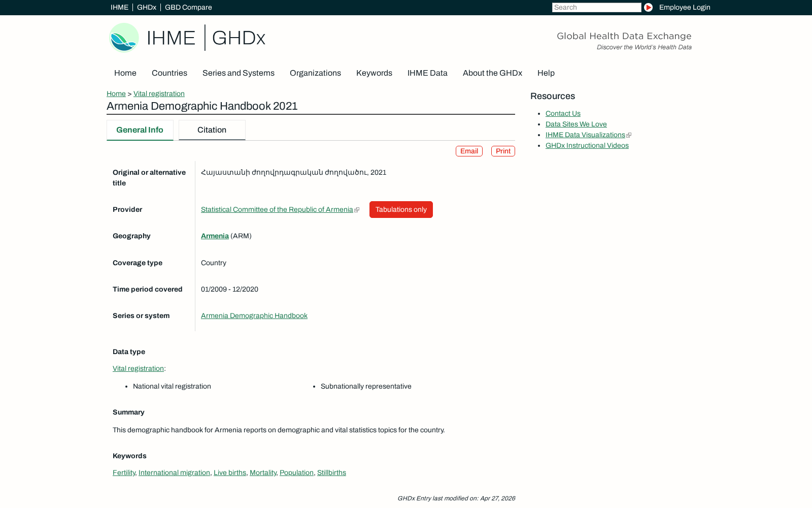812x508 pixels.
Task: Open the IHME Data Visualizations link
Action: pyautogui.click(x=585, y=135)
